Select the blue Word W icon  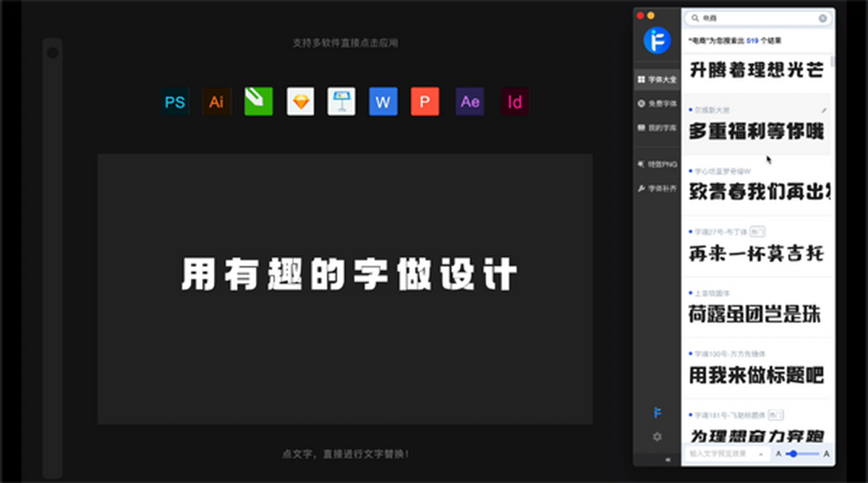coord(383,102)
